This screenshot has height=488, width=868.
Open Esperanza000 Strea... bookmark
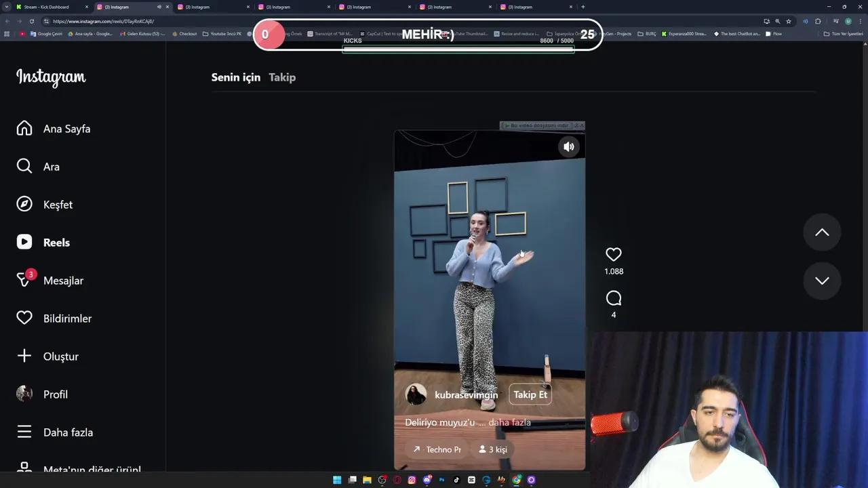pos(684,34)
